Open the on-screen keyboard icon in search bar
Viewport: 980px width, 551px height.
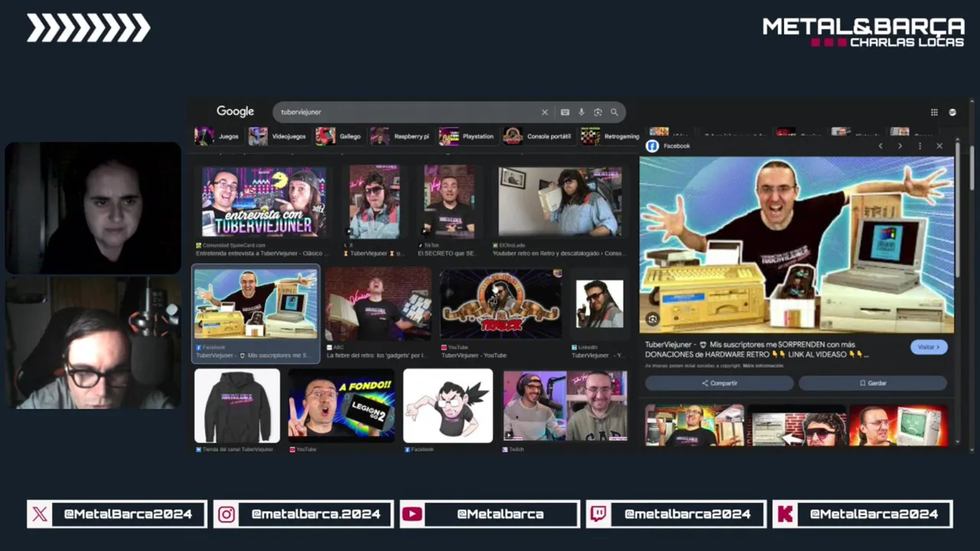tap(565, 112)
